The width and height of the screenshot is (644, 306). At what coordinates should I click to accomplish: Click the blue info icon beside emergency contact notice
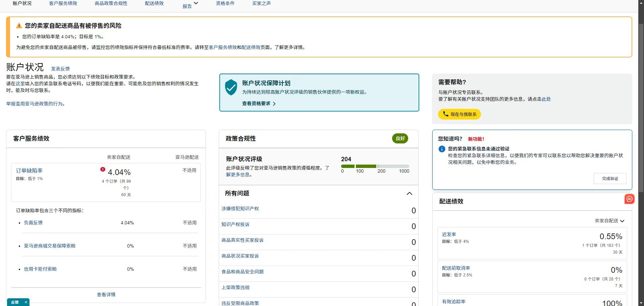(442, 149)
